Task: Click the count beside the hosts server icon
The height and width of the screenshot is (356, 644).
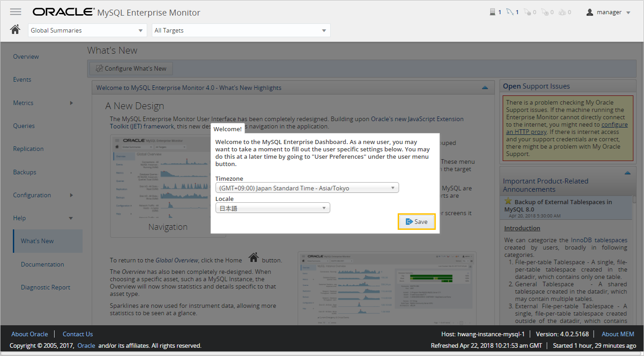Action: [x=500, y=12]
